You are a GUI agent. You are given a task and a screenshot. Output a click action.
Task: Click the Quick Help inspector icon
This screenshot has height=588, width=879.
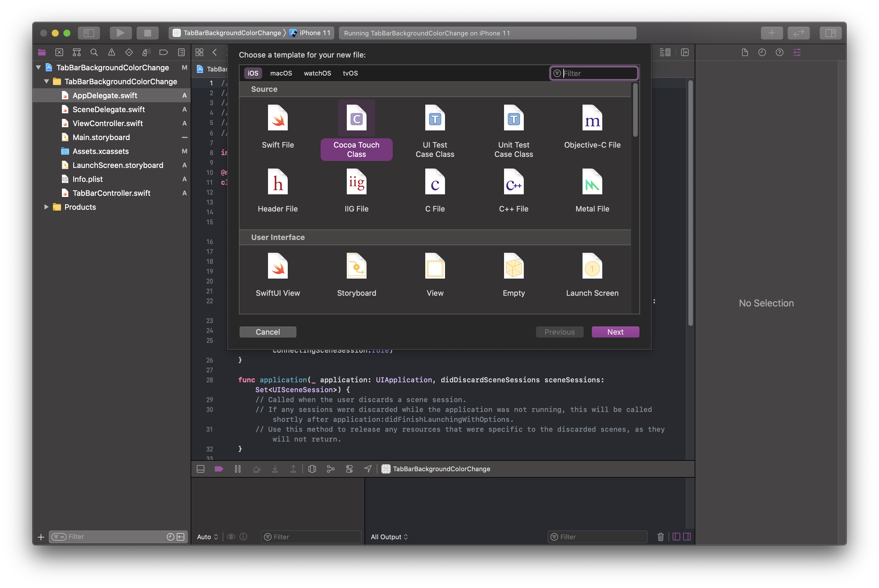pyautogui.click(x=779, y=53)
